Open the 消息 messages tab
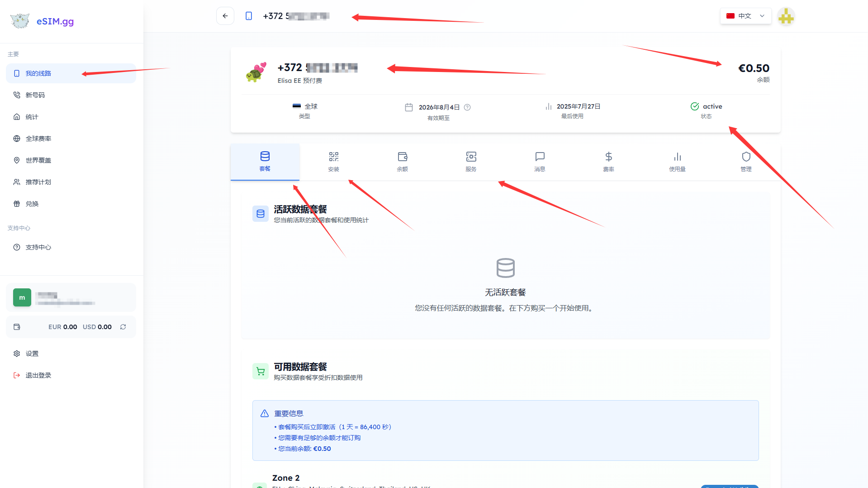This screenshot has height=488, width=868. pyautogui.click(x=540, y=162)
